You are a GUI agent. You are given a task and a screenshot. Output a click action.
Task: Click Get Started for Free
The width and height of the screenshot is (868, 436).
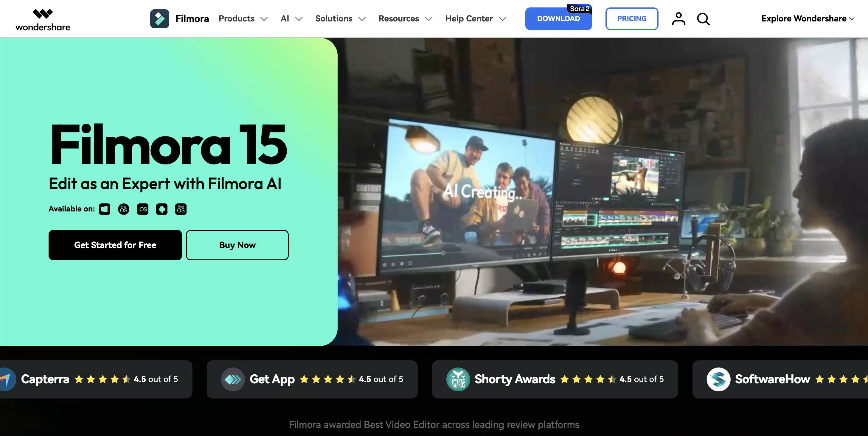115,245
